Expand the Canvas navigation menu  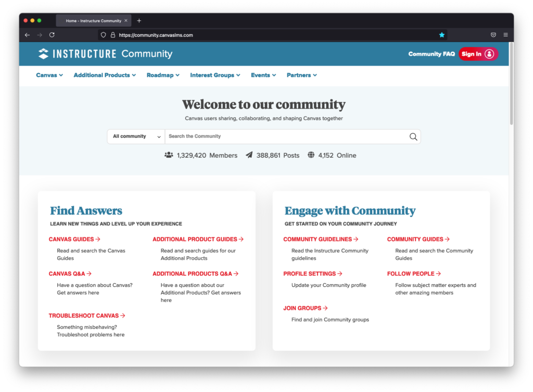click(49, 75)
